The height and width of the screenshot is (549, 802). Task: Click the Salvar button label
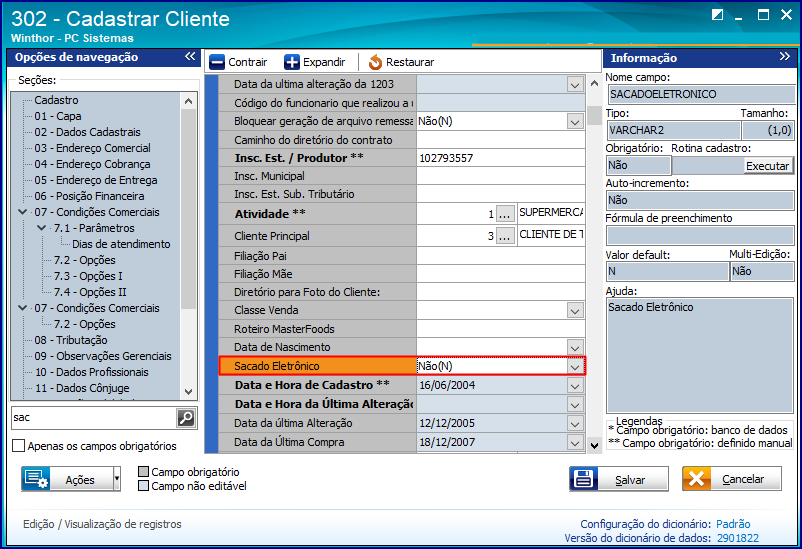[630, 480]
